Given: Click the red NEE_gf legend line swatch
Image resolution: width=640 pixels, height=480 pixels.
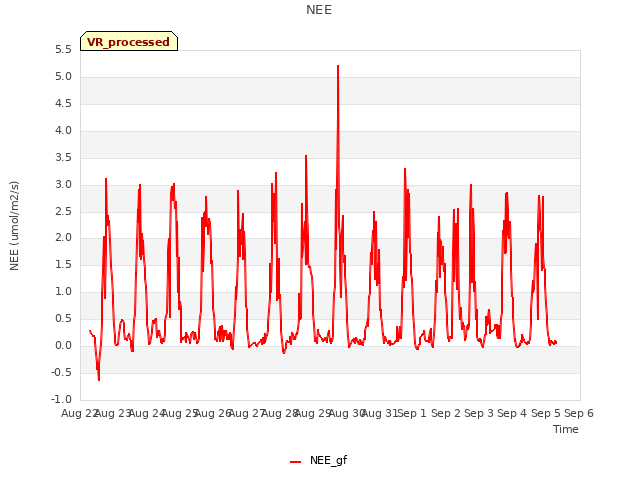Looking at the screenshot, I should click(295, 462).
